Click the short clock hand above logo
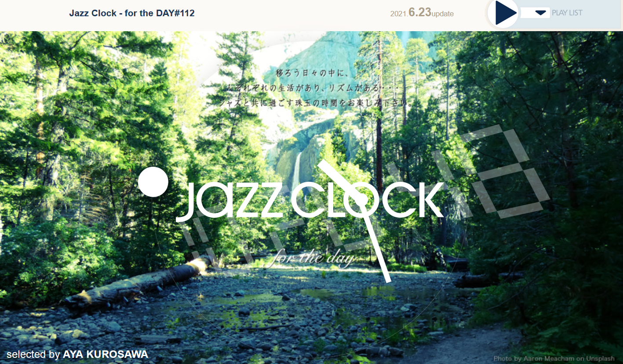 point(339,180)
